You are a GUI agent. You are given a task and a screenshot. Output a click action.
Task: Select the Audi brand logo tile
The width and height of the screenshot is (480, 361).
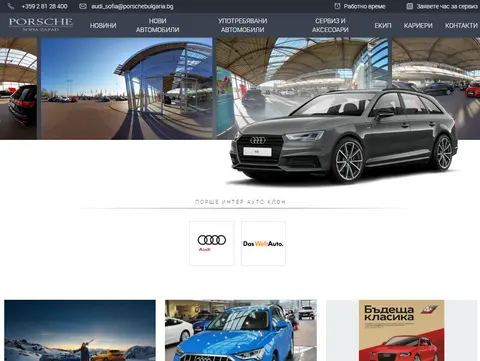click(x=212, y=243)
